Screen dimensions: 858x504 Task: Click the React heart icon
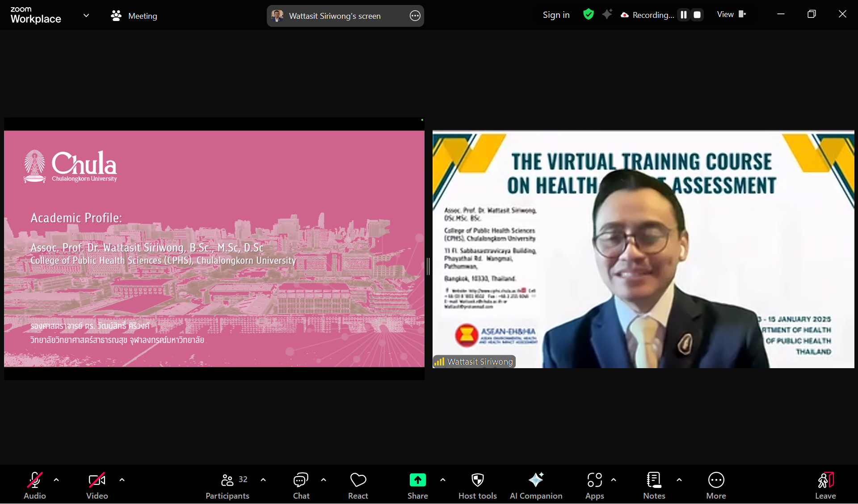(x=358, y=480)
